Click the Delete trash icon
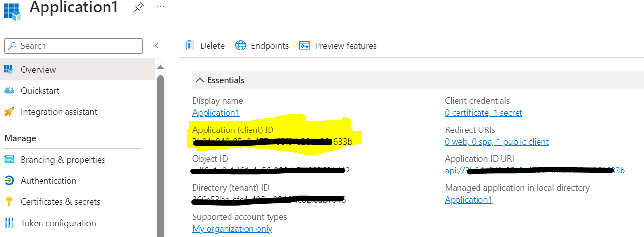This screenshot has height=237, width=644. pyautogui.click(x=190, y=46)
